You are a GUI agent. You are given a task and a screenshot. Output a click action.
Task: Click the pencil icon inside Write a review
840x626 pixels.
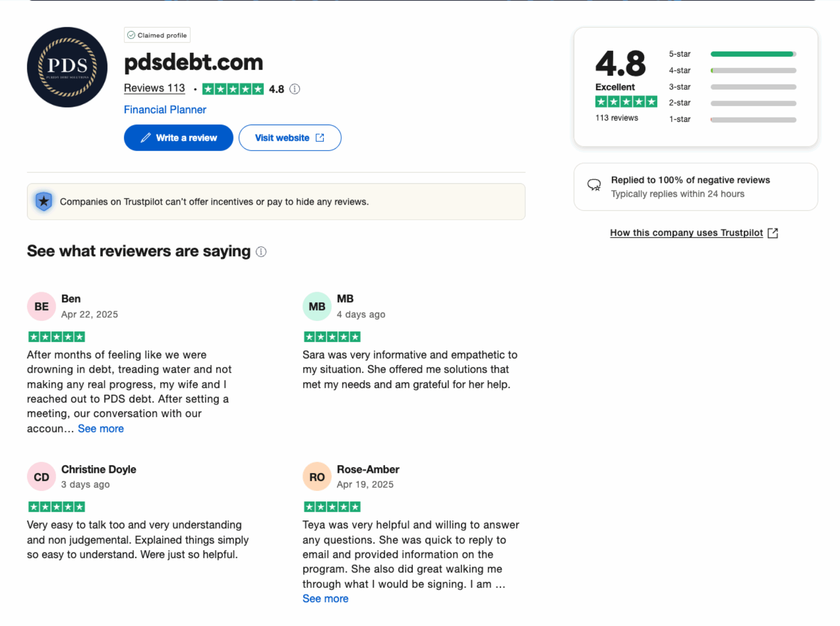tap(145, 138)
